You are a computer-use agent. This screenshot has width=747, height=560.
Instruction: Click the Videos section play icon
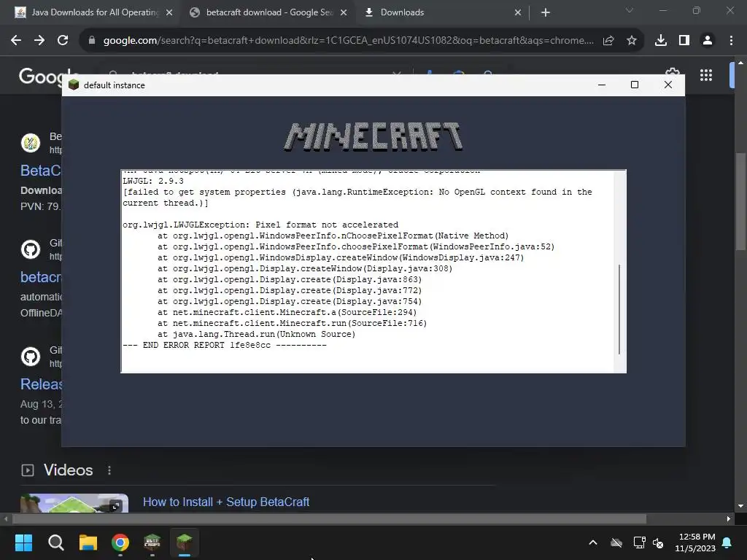point(28,470)
